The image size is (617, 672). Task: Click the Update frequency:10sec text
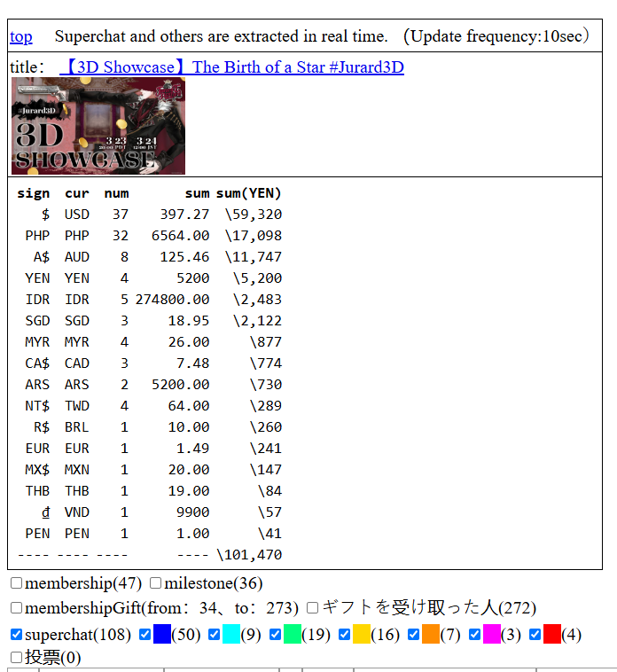[x=496, y=36]
